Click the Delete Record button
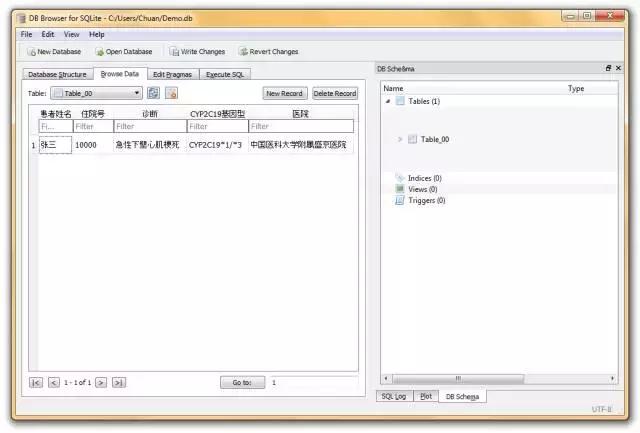 click(x=335, y=93)
